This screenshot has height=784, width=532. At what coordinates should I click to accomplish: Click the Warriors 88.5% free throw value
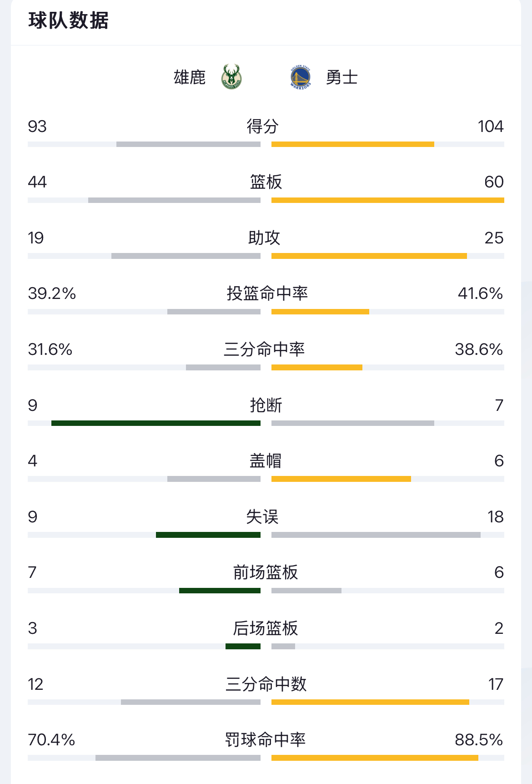coord(478,740)
